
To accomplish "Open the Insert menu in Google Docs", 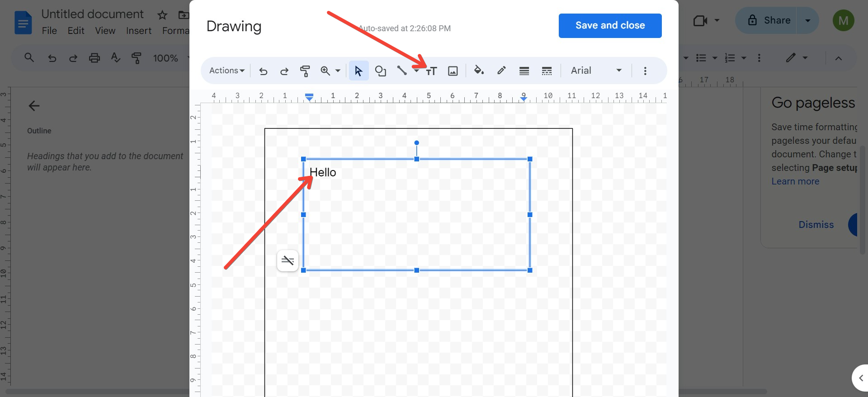I will (139, 31).
